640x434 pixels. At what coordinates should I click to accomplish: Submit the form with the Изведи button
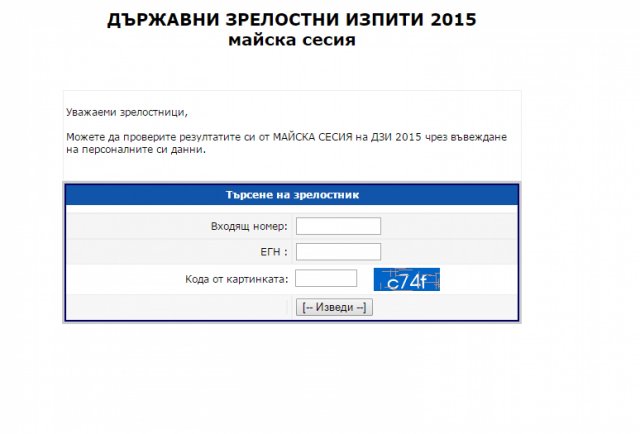[334, 307]
